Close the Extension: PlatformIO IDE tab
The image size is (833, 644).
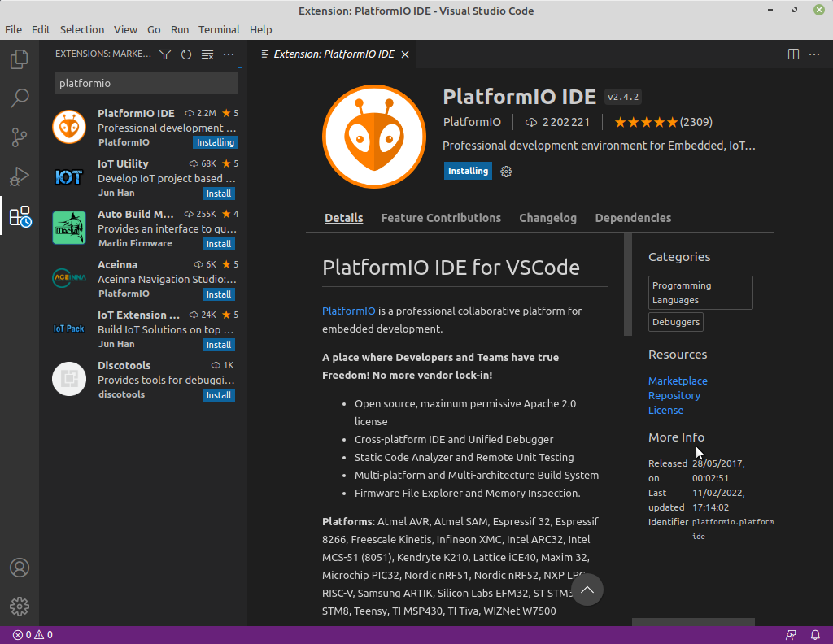click(405, 54)
